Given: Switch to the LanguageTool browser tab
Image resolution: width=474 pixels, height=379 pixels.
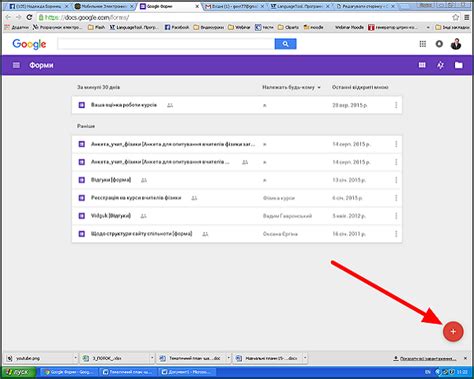Looking at the screenshot, I should [x=299, y=6].
